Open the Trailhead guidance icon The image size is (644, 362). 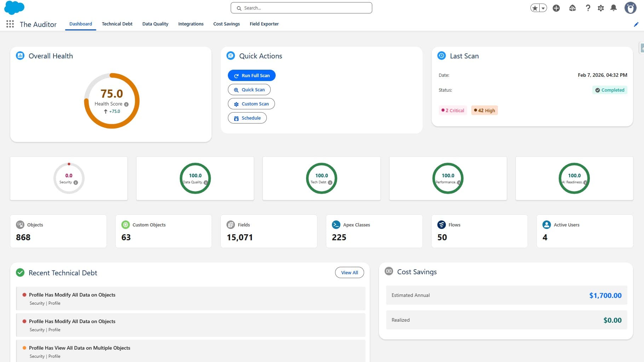572,8
